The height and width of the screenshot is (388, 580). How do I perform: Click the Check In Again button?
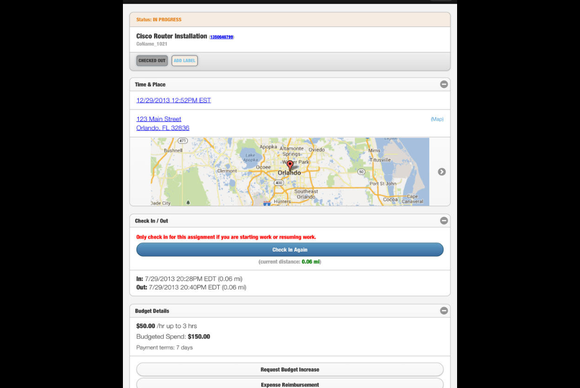[x=290, y=250]
